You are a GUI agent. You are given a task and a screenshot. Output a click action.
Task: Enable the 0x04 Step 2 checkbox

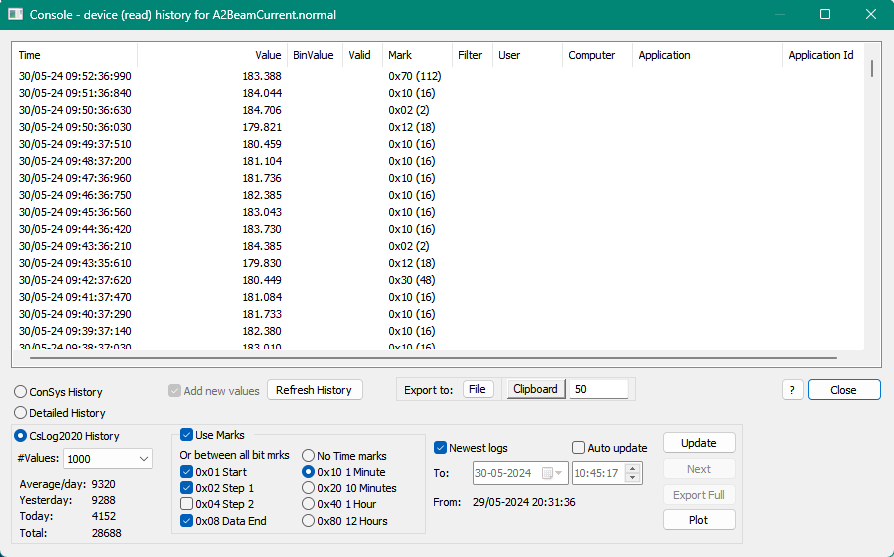(187, 505)
